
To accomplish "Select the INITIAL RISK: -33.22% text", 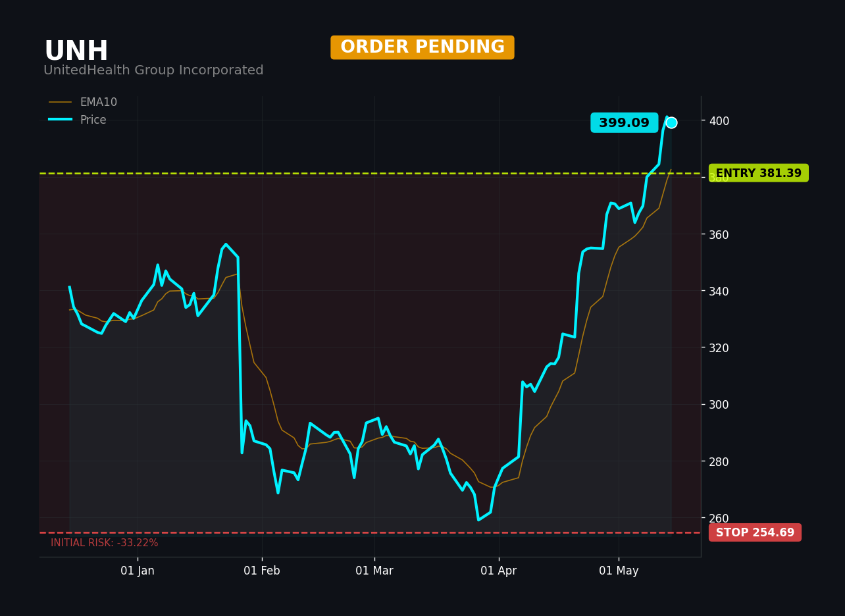I will coord(105,543).
